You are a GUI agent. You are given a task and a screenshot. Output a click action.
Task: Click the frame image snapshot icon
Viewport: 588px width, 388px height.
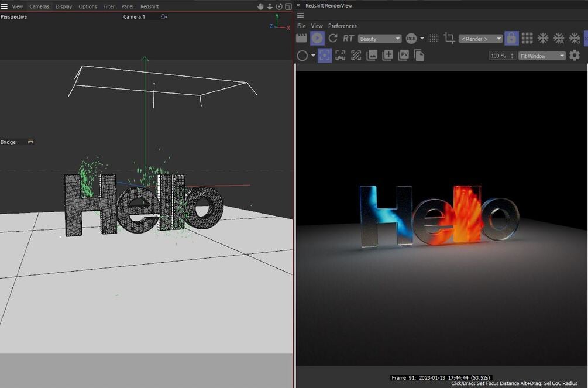340,56
